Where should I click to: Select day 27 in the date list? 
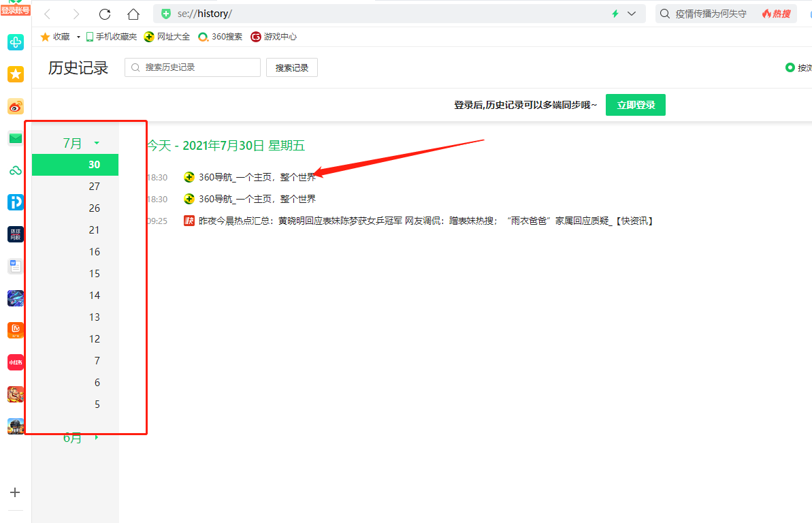pyautogui.click(x=94, y=187)
